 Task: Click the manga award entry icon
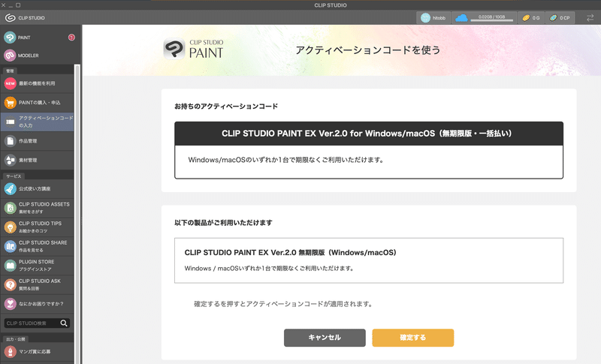tap(10, 351)
